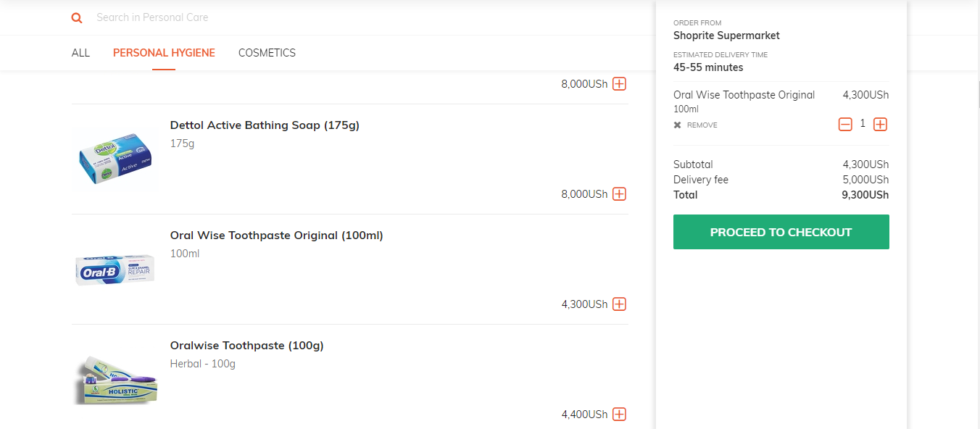Select the PERSONAL HYGIENE tab
980x429 pixels.
point(164,53)
